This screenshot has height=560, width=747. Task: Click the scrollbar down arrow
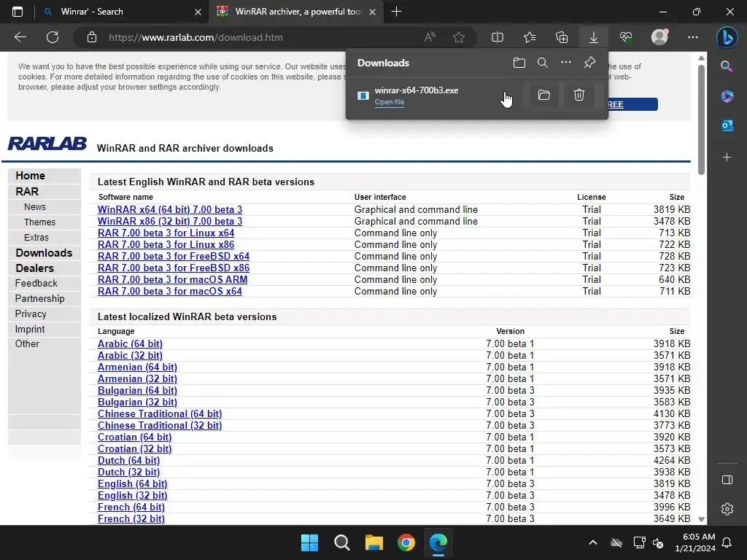pyautogui.click(x=701, y=519)
